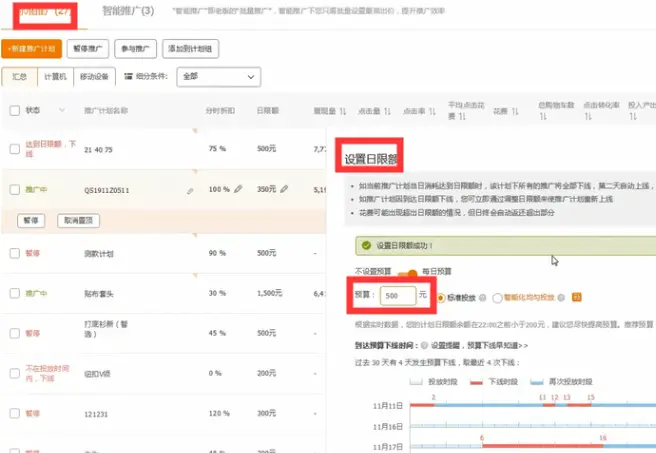
Task: Check the select-all checkbox in table header
Action: [x=14, y=110]
